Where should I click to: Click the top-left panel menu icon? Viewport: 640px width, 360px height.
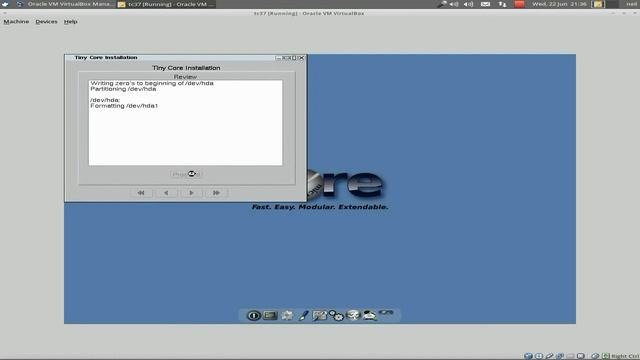(x=5, y=4)
